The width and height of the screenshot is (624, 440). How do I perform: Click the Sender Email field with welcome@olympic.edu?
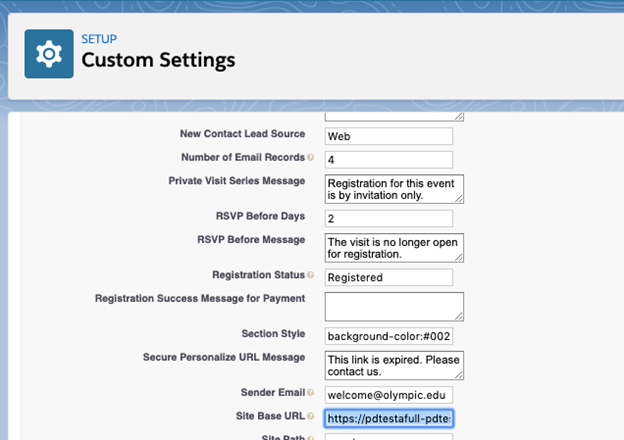pos(388,394)
